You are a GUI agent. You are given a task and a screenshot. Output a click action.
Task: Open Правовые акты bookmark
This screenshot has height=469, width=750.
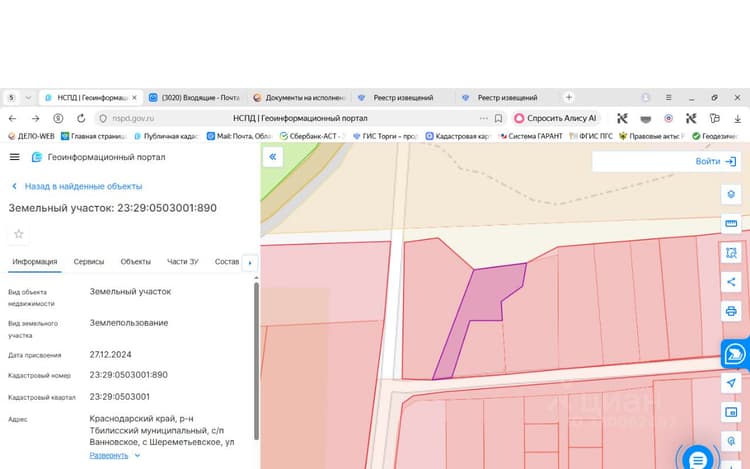pos(651,136)
